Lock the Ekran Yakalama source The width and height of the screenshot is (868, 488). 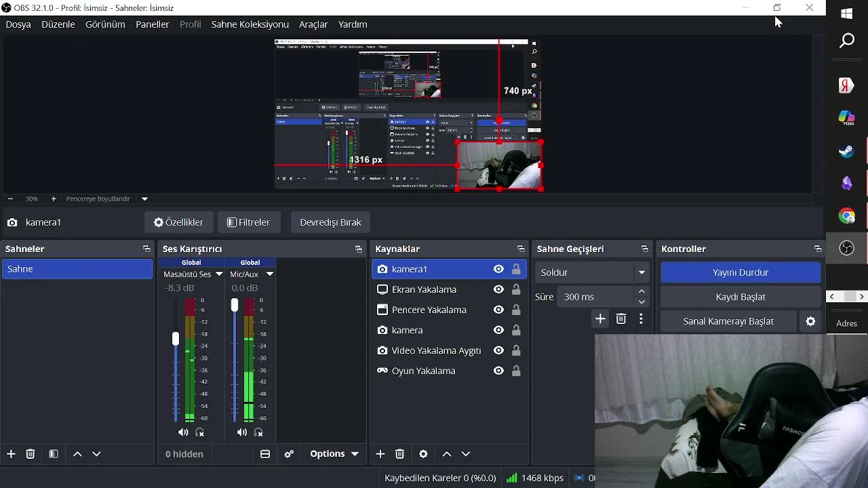[x=516, y=289]
